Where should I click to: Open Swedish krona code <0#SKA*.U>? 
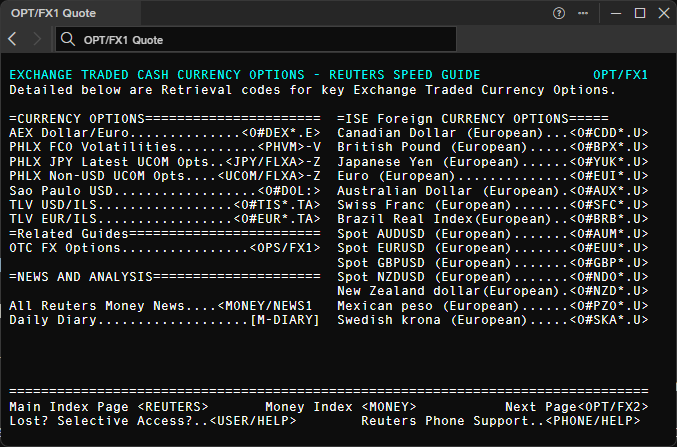(x=609, y=320)
